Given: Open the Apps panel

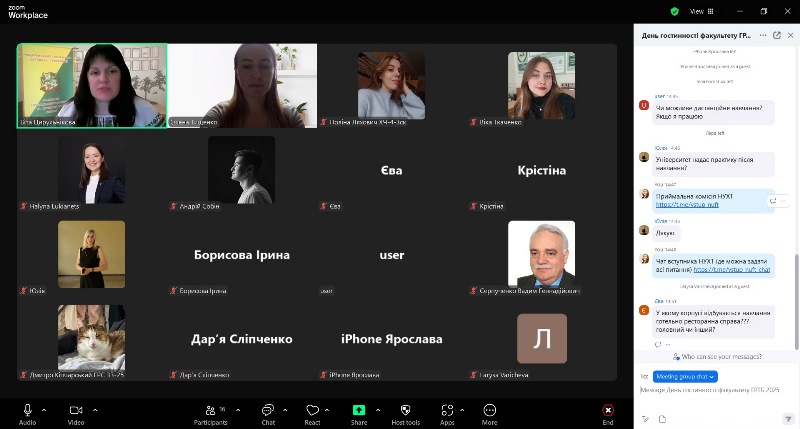Looking at the screenshot, I should coord(447,414).
